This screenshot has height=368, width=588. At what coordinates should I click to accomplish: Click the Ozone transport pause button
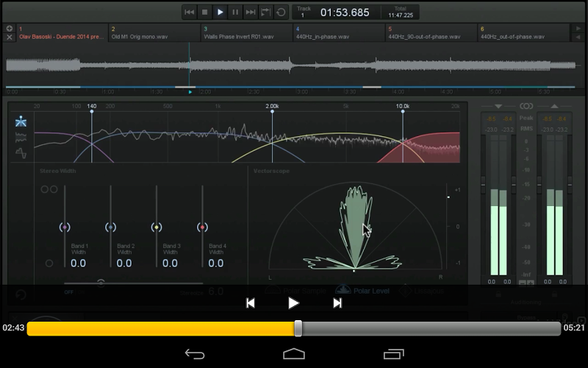pyautogui.click(x=235, y=13)
